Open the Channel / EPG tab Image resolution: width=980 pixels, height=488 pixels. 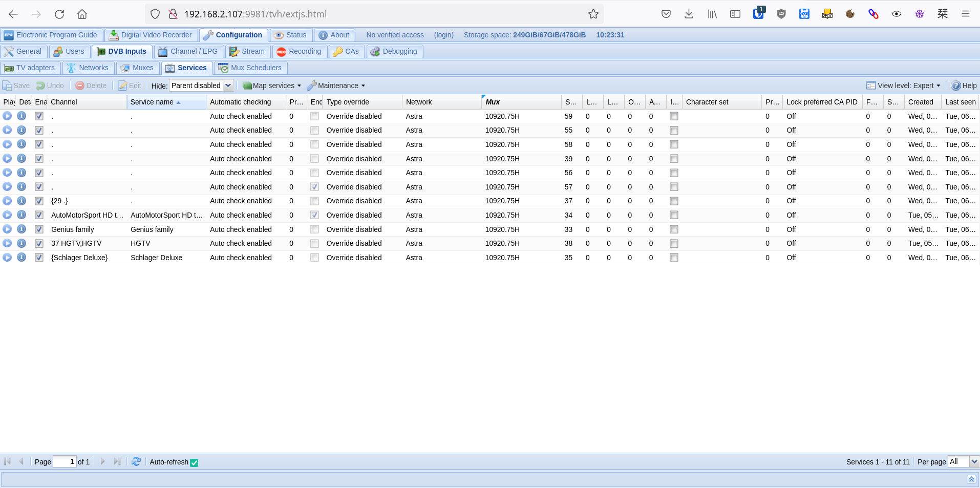188,51
